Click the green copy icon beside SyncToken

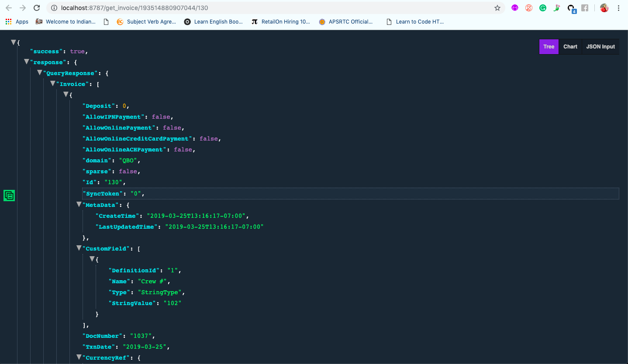pyautogui.click(x=9, y=196)
